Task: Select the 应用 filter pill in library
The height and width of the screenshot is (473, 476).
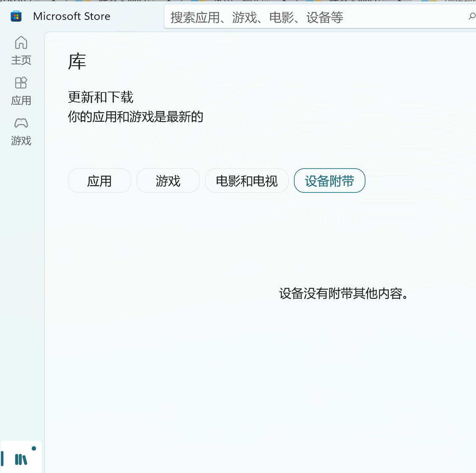Action: 99,181
